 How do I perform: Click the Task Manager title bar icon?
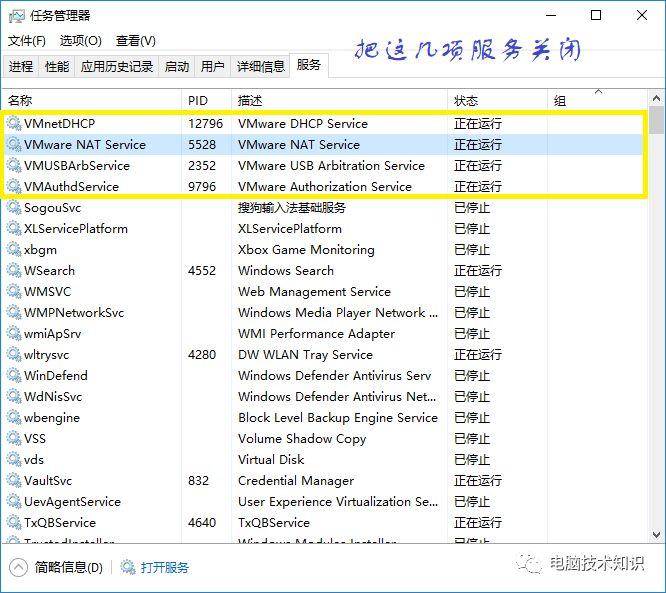[x=17, y=16]
